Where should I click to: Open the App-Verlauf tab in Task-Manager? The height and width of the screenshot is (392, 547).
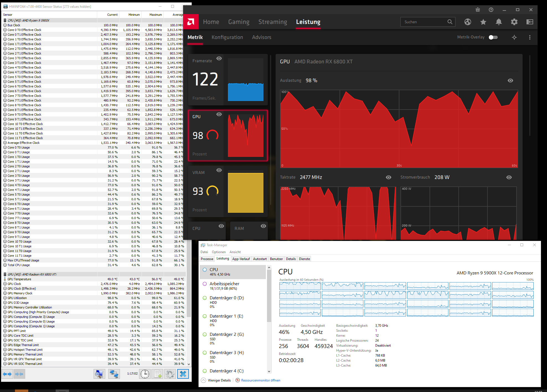click(x=241, y=259)
